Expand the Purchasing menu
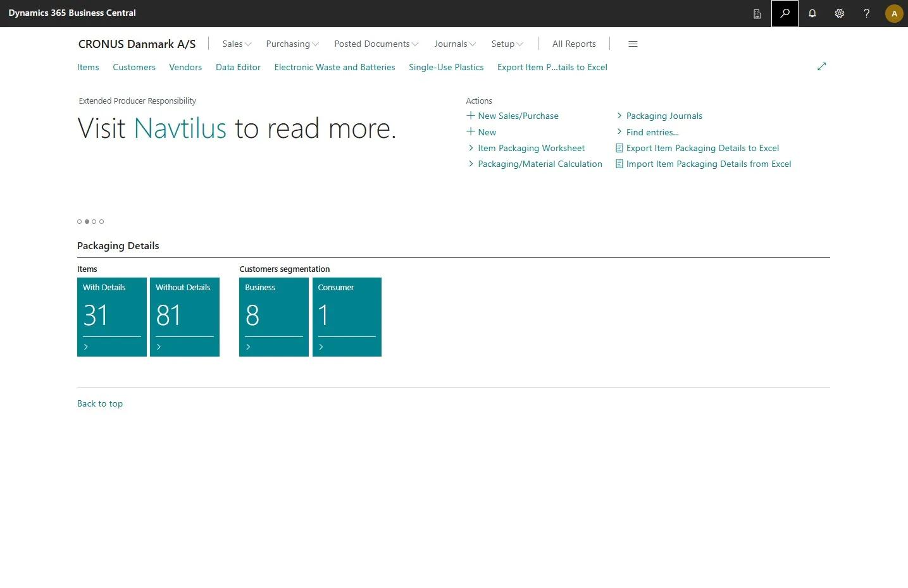The image size is (908, 588). click(292, 44)
